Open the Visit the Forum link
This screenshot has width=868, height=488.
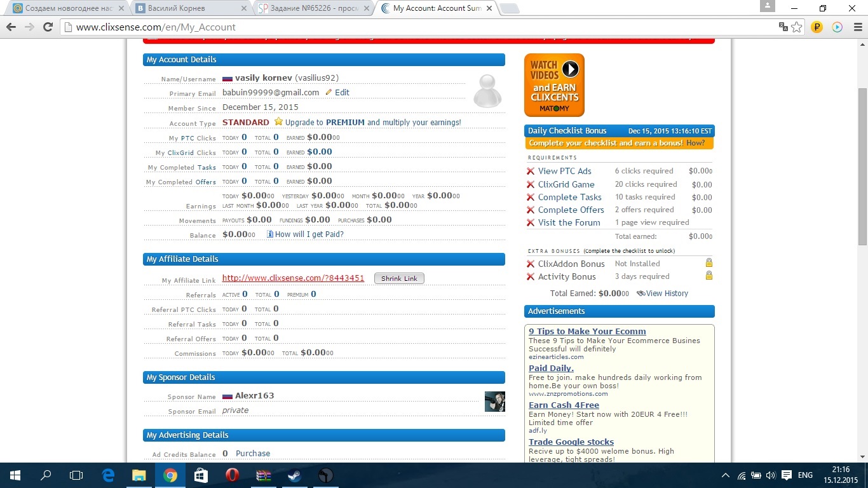tap(569, 222)
